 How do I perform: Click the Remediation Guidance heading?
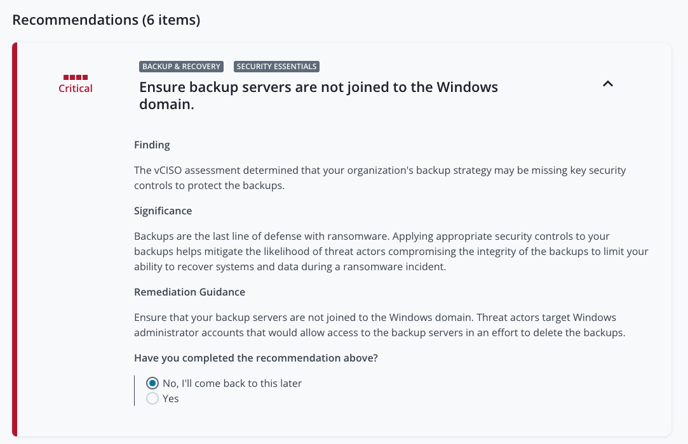tap(190, 292)
